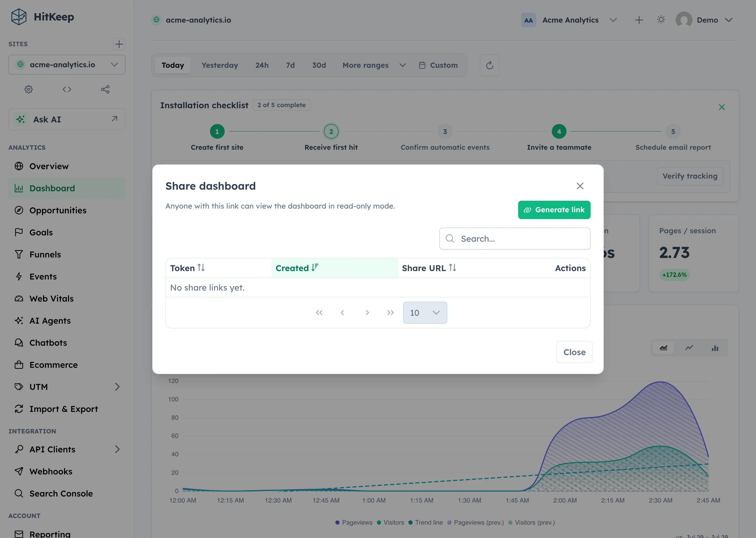Open Webhooks integration
This screenshot has height=538, width=756.
tap(67, 472)
